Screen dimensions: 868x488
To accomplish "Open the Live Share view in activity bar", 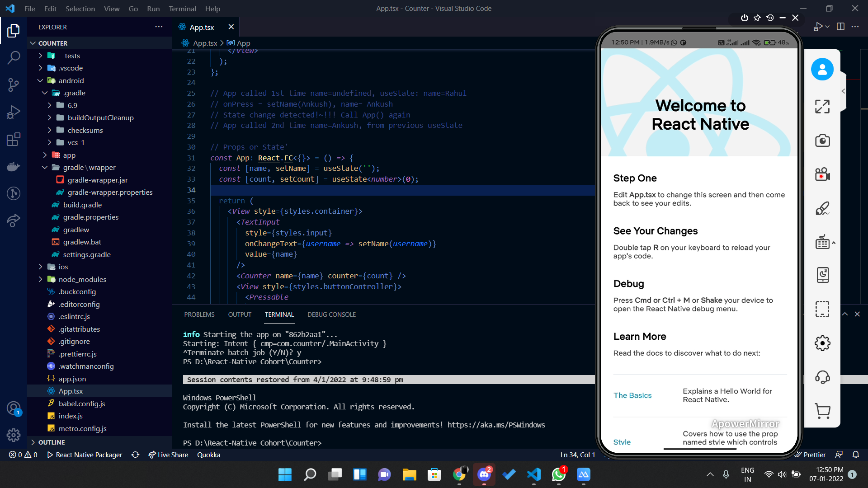I will point(14,221).
